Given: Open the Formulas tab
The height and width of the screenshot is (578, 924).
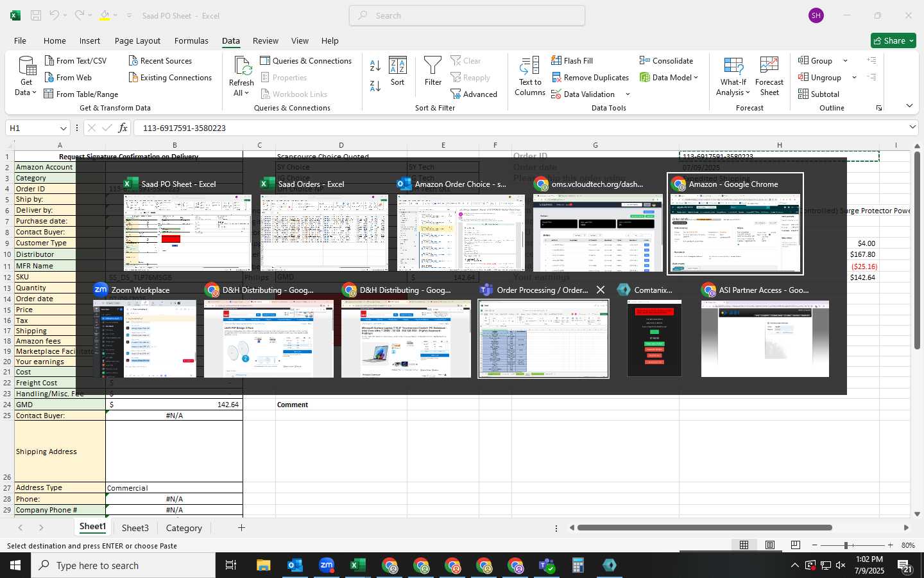Looking at the screenshot, I should click(x=191, y=40).
